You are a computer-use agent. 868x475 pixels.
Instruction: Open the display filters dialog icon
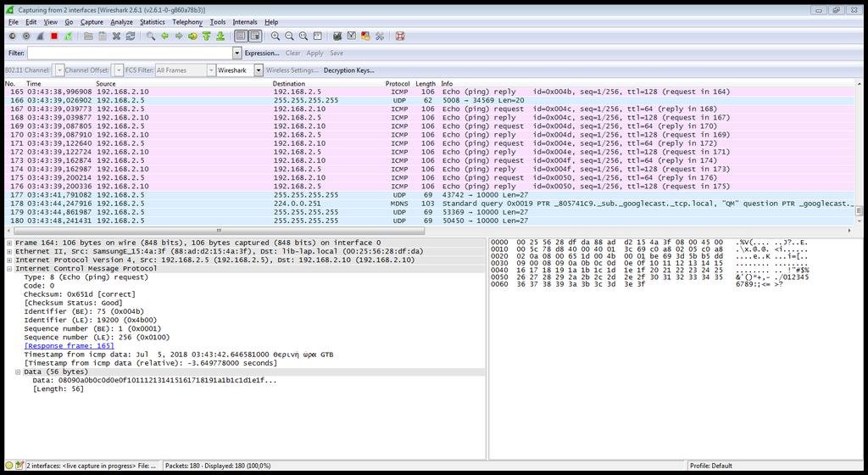(352, 36)
